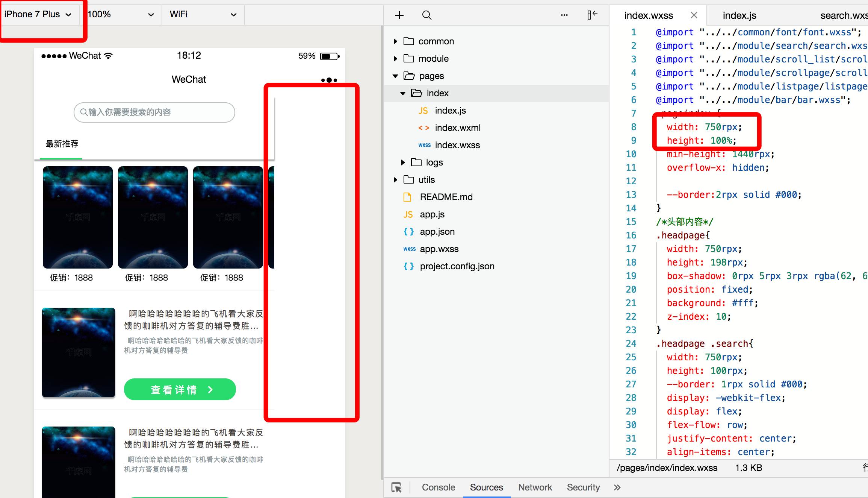Collapse the file tree panel icon
The image size is (868, 498).
coord(592,15)
